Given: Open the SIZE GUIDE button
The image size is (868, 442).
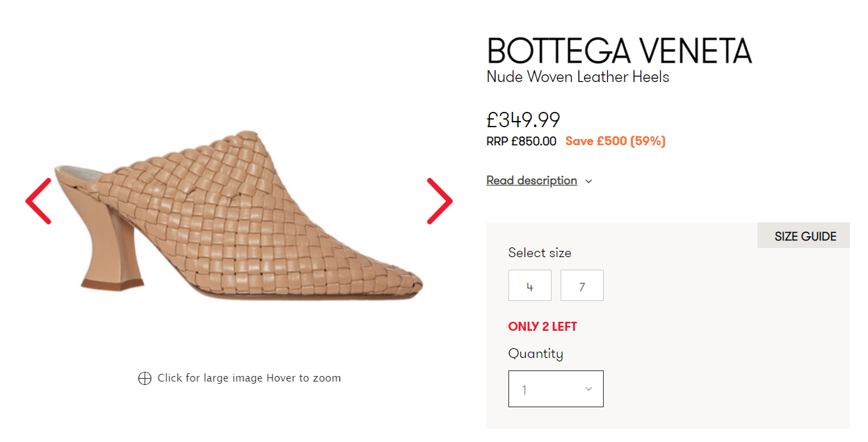Looking at the screenshot, I should tap(805, 236).
